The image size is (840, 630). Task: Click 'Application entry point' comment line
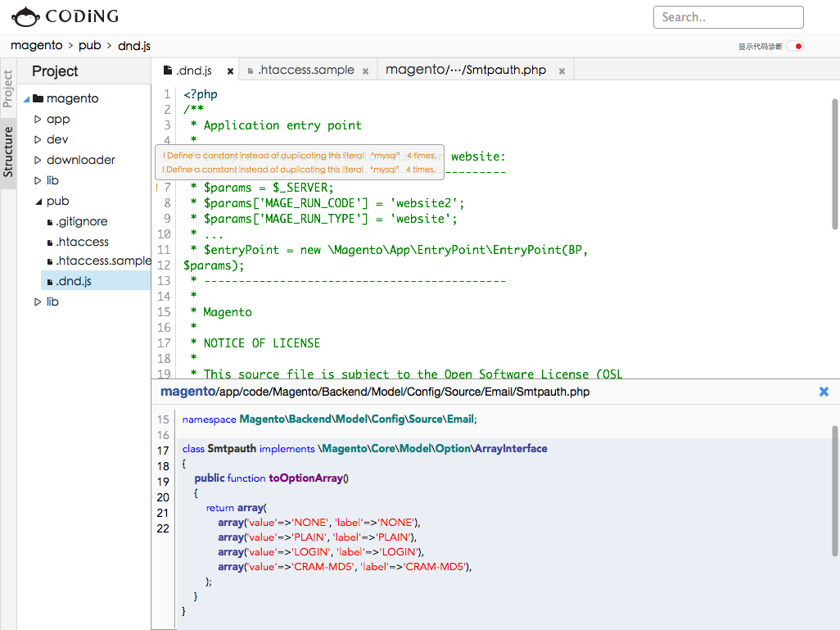point(282,125)
